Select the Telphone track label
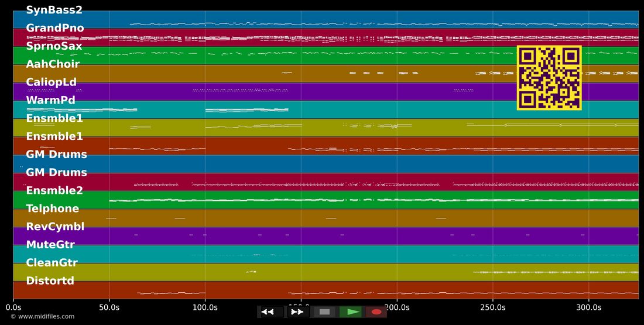This screenshot has width=644, height=325. point(53,208)
